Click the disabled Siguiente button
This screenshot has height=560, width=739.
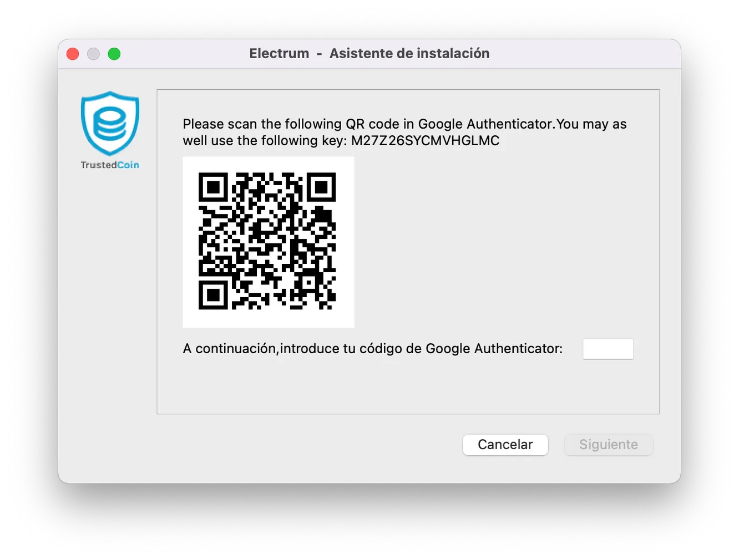click(608, 444)
